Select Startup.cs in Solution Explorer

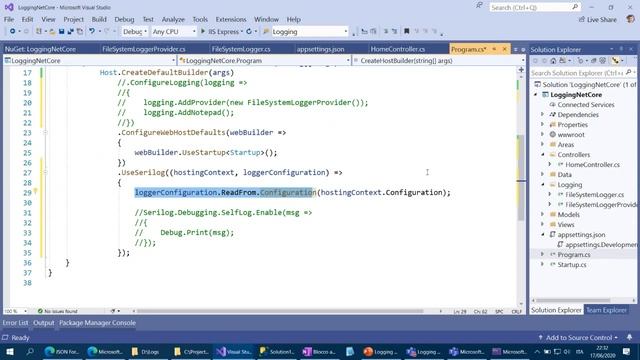571,264
